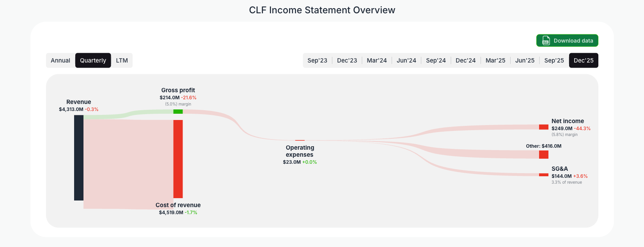Click the Revenue node in the Sankey chart
Viewport: 644px width, 247px height.
(x=78, y=158)
